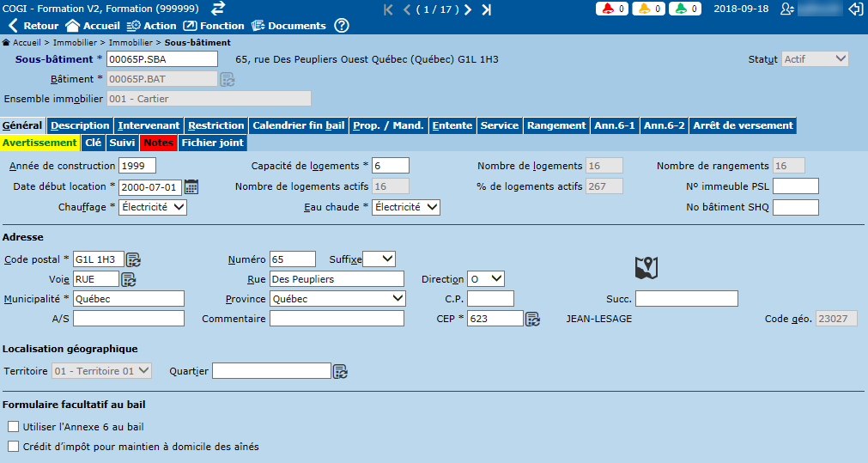Check Crédit d'impôt pour maintien à domicile
This screenshot has width=868, height=463.
point(13,447)
